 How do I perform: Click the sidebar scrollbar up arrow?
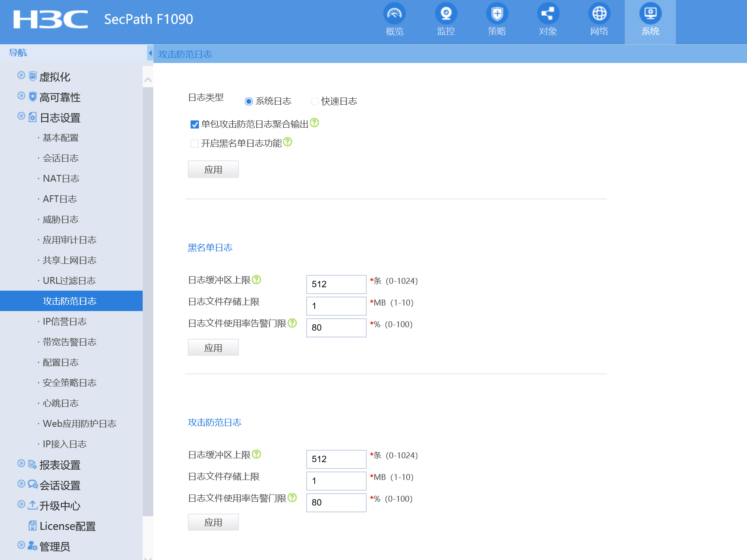(148, 80)
